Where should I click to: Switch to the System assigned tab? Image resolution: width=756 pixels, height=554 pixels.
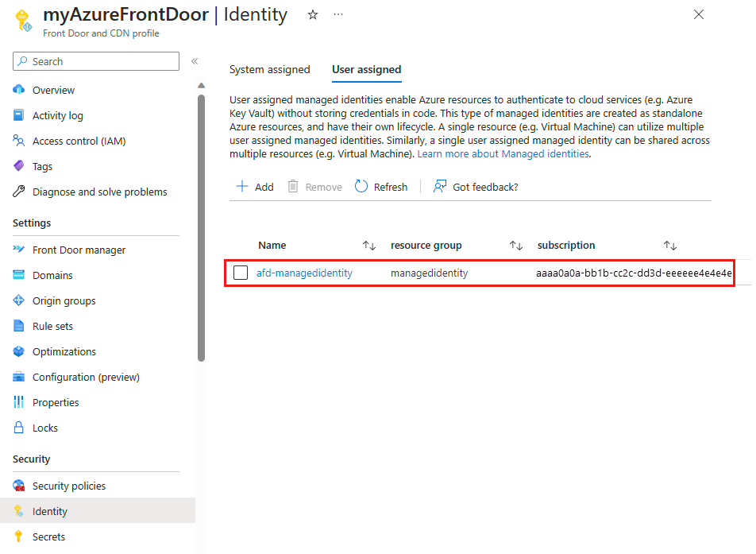click(x=269, y=70)
